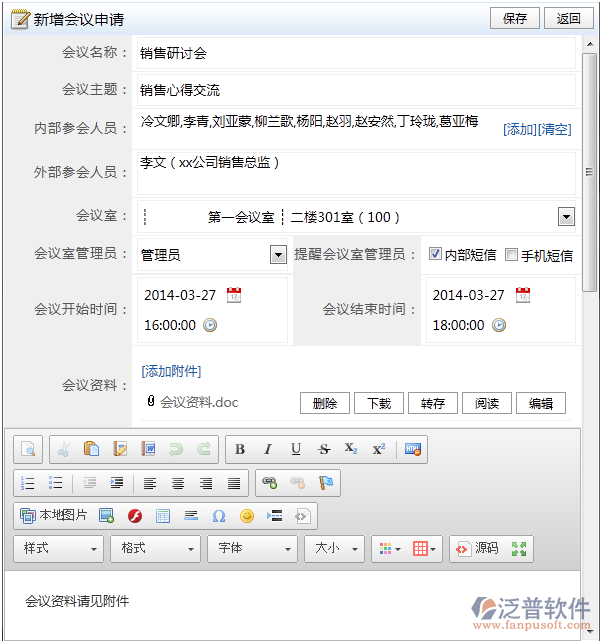The width and height of the screenshot is (601, 641).
Task: Open the text color picker dropdown
Action: (x=387, y=548)
